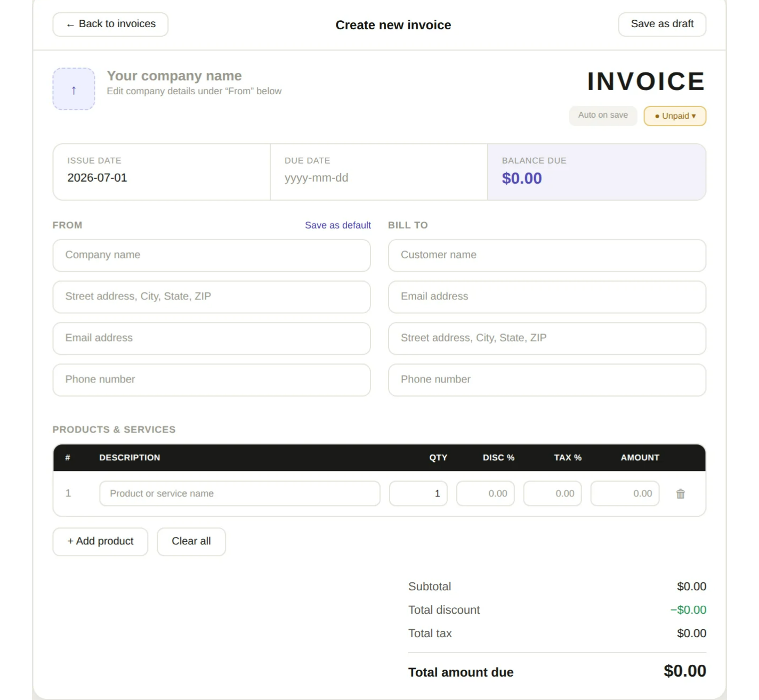Click the Total tax label
The width and height of the screenshot is (759, 700).
(430, 633)
